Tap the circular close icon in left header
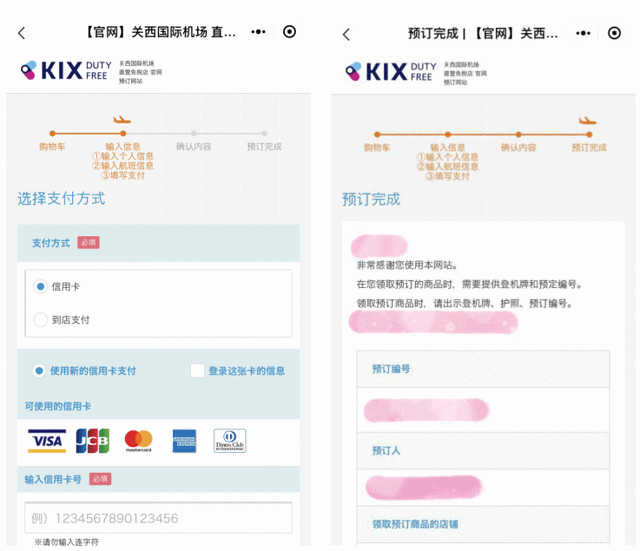Image resolution: width=640 pixels, height=551 pixels. (x=290, y=32)
